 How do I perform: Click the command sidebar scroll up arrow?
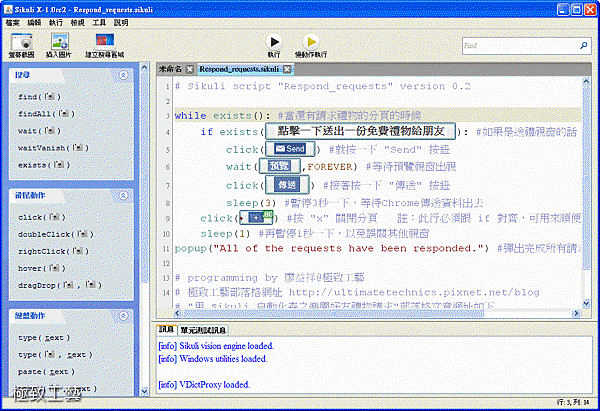[144, 68]
